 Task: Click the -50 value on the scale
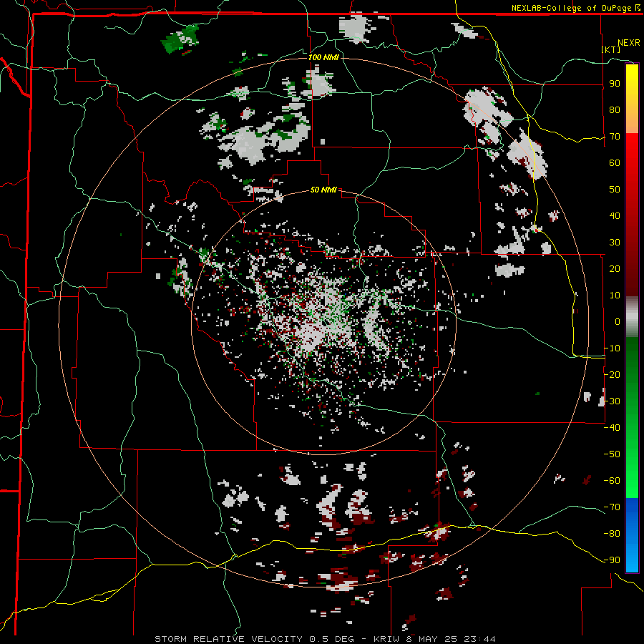point(612,454)
